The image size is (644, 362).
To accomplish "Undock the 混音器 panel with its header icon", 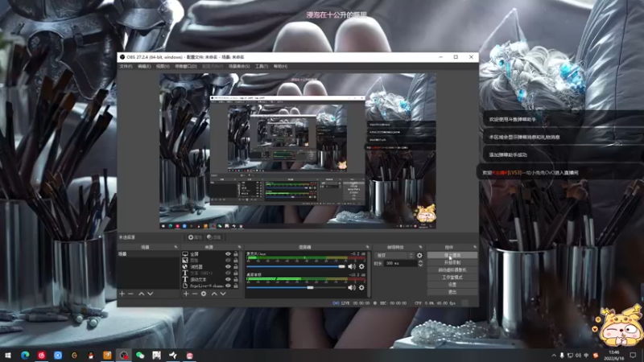I will point(368,247).
